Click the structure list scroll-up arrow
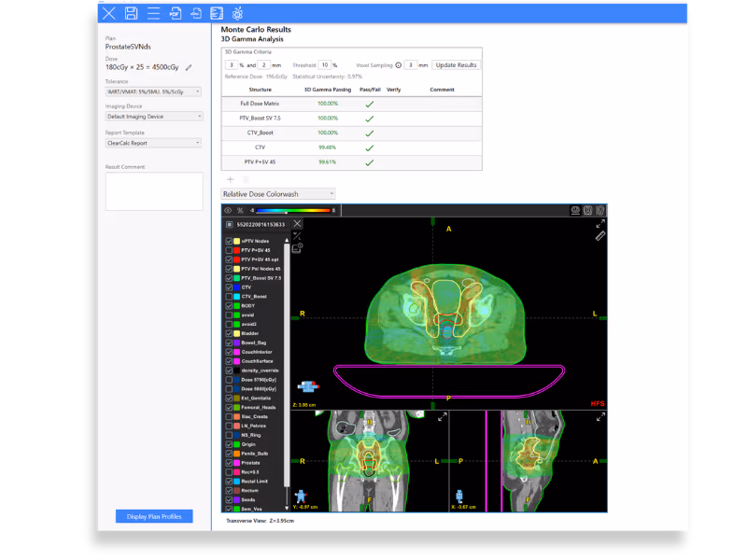The width and height of the screenshot is (747, 560). point(287,240)
